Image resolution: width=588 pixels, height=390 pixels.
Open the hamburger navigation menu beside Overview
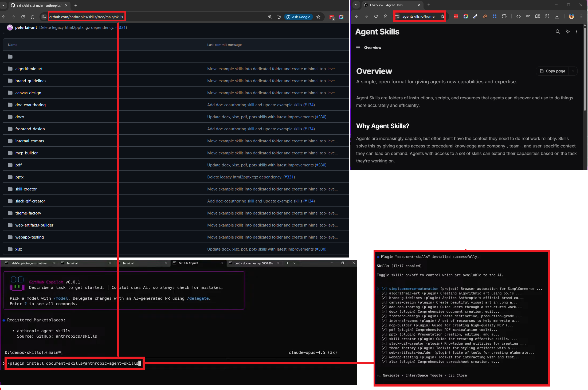point(358,48)
